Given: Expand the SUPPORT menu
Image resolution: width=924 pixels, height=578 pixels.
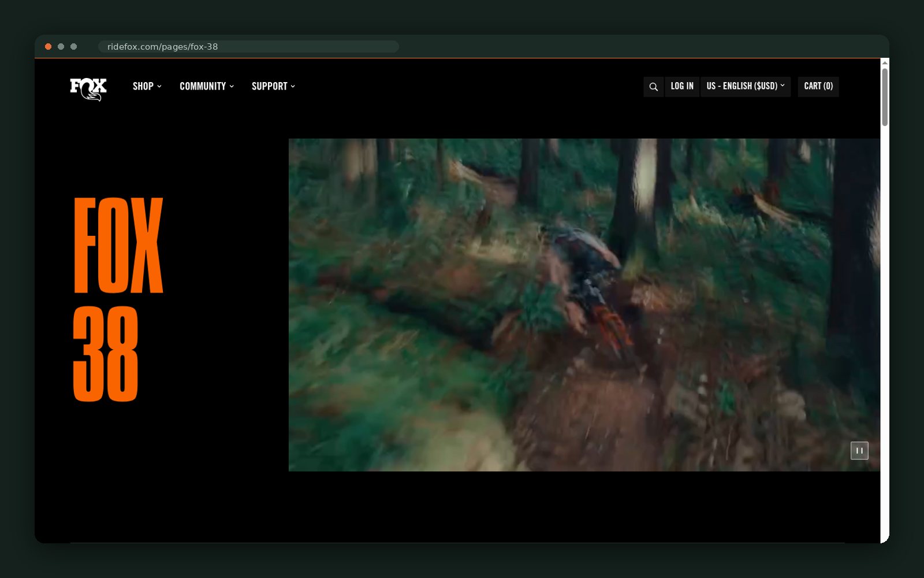Looking at the screenshot, I should 273,86.
